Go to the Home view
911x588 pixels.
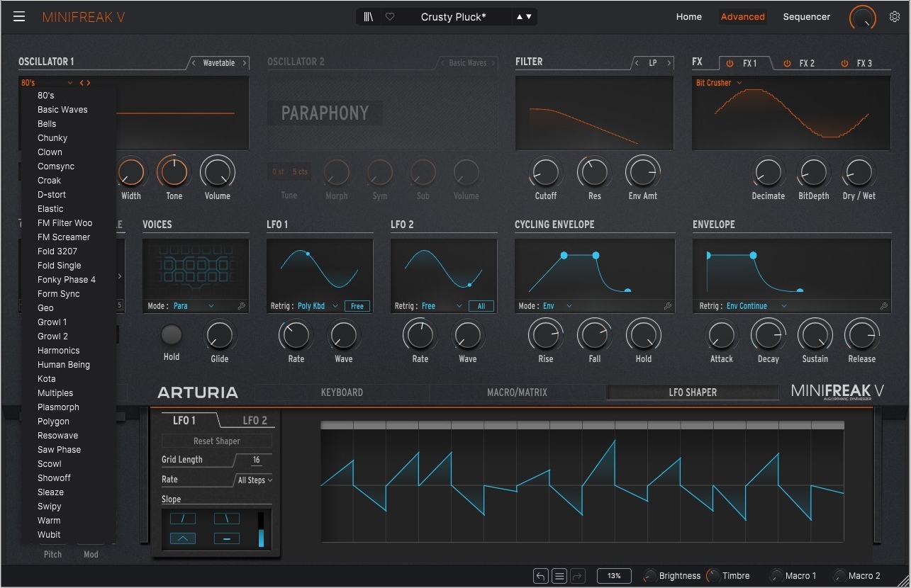click(688, 17)
